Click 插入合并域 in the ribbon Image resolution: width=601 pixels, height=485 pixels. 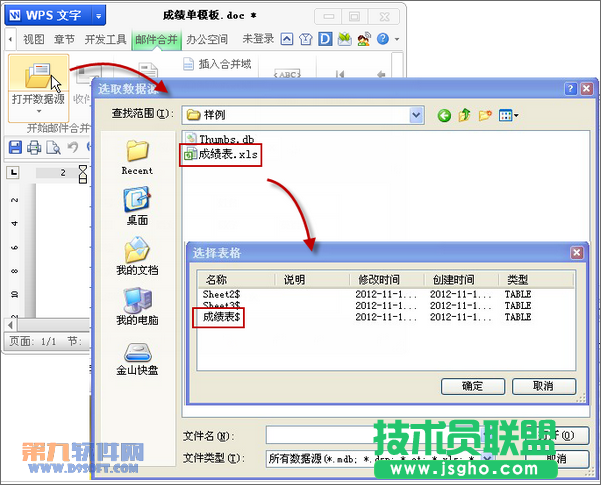point(217,64)
